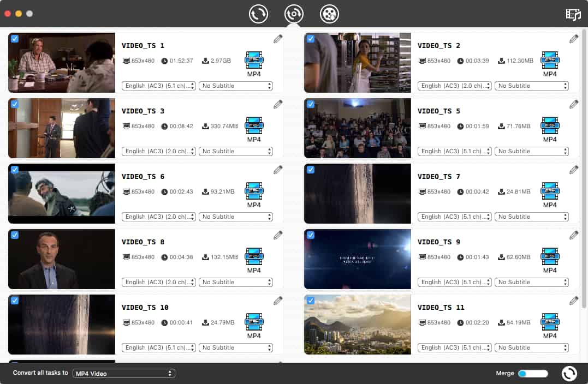Change MP4 output format icon for VIDEO_TS 5
Screen dimensions: 588x384
[x=550, y=126]
